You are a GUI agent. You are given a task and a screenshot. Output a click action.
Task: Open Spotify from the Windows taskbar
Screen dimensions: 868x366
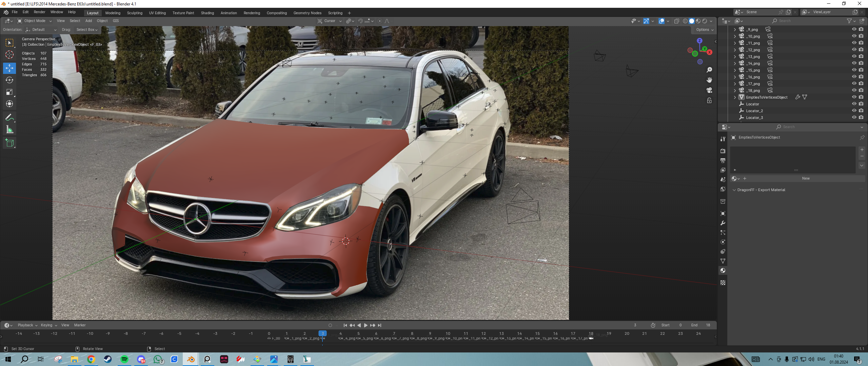(124, 359)
